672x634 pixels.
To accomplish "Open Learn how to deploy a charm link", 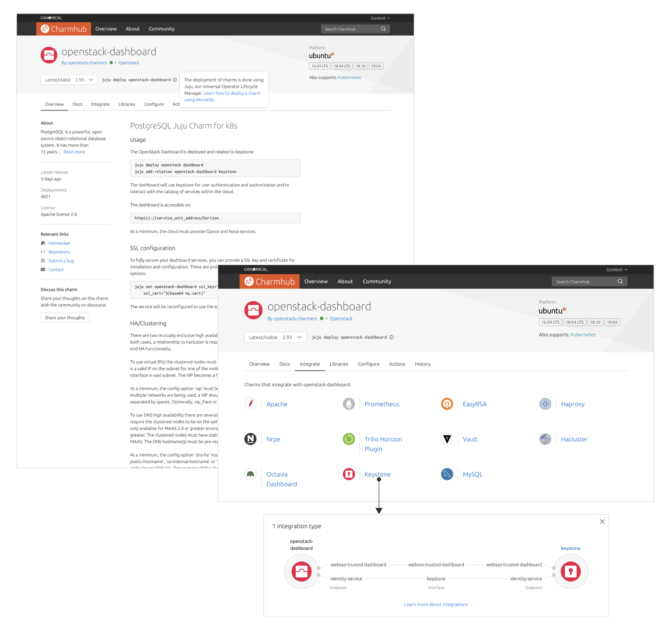I will pos(222,96).
